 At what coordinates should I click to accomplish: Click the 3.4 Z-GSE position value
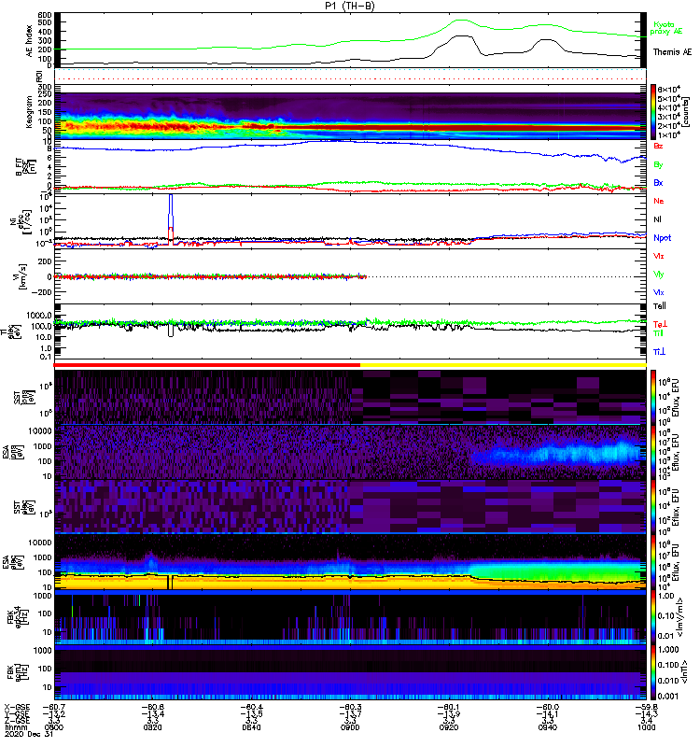click(x=646, y=721)
